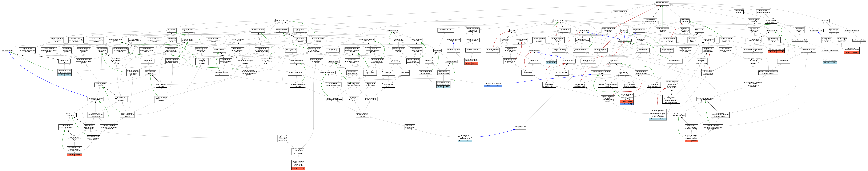Click the 'Zfish' cell under I-kappaB phosphorylation
868x171 pixels.
[489, 86]
